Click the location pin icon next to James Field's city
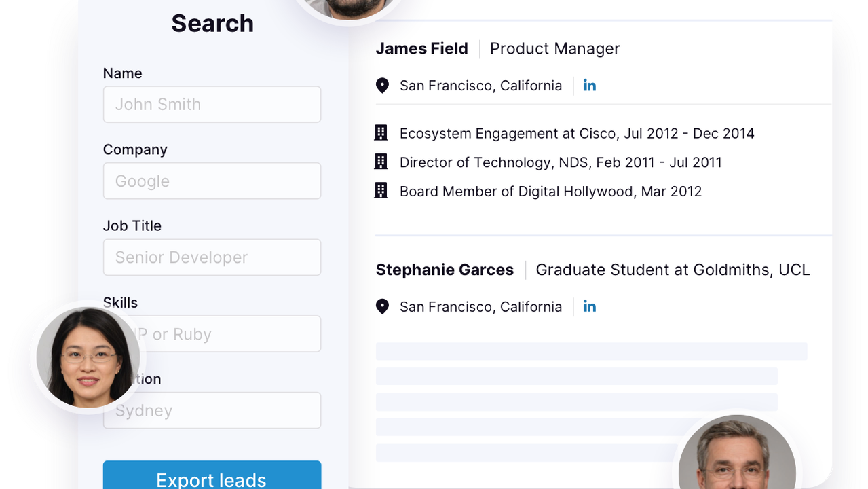 point(382,85)
